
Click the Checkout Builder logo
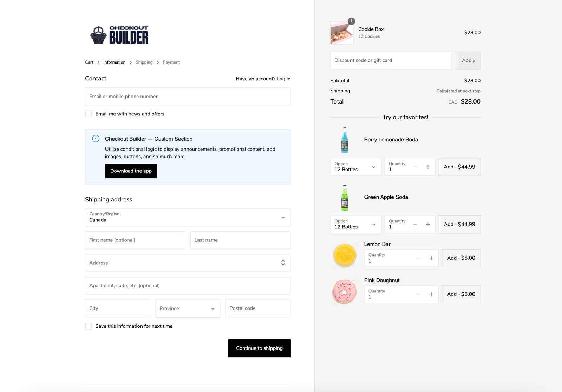119,35
